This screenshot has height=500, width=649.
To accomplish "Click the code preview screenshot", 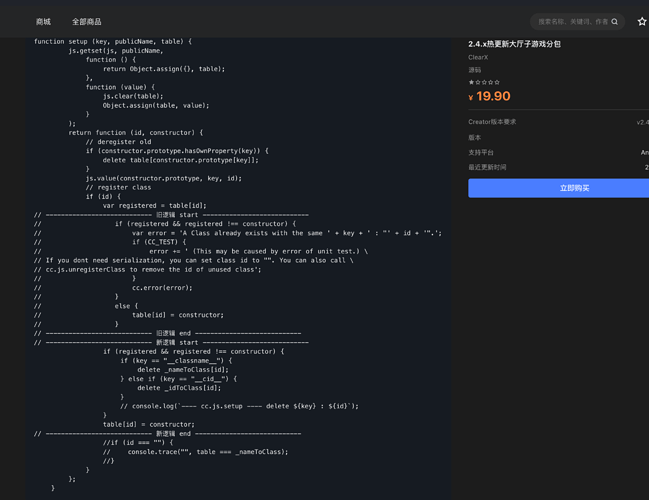I will (x=240, y=265).
